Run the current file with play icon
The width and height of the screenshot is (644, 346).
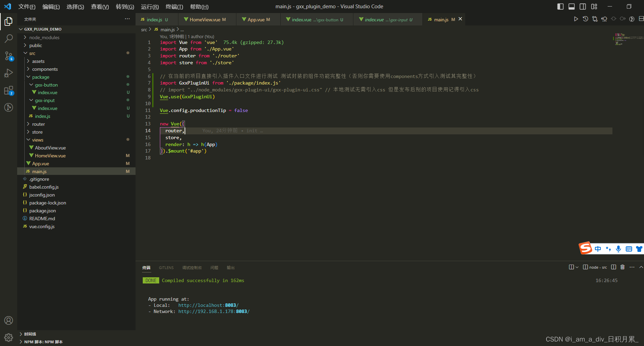click(x=576, y=19)
